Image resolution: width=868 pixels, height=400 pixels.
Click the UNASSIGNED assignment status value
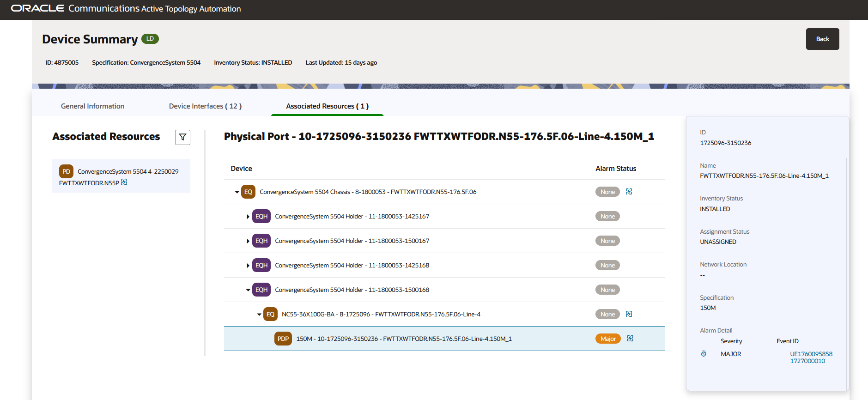tap(718, 242)
